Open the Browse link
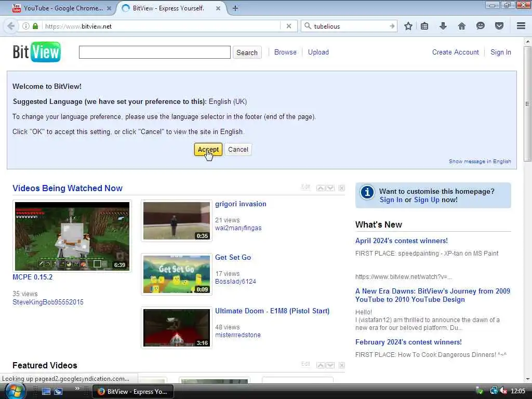The height and width of the screenshot is (399, 532). (285, 52)
